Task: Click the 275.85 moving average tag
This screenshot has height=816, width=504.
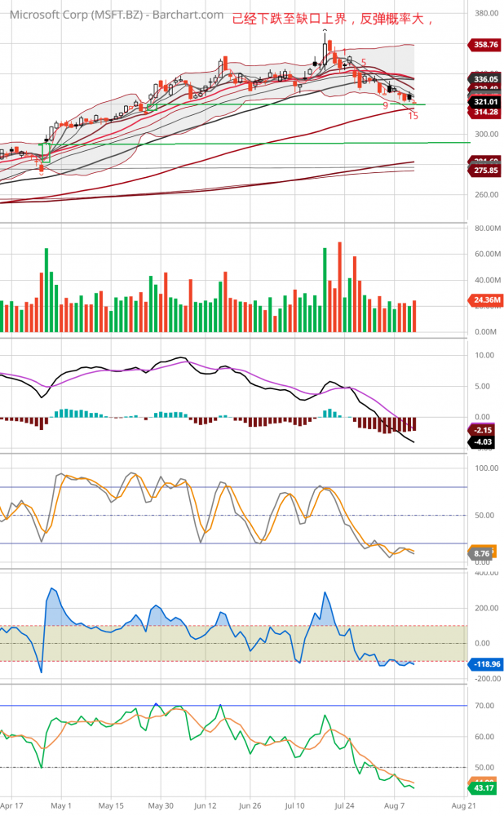Action: tap(485, 171)
